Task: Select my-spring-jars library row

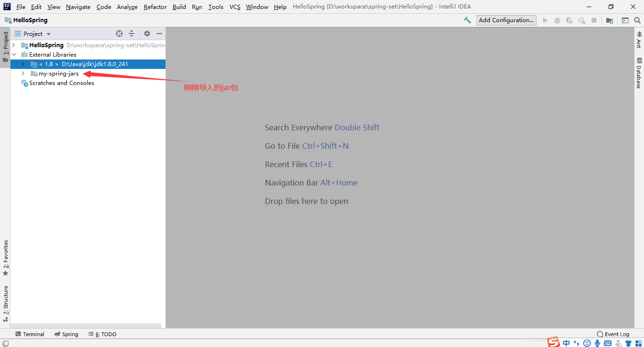Action: 88,74
